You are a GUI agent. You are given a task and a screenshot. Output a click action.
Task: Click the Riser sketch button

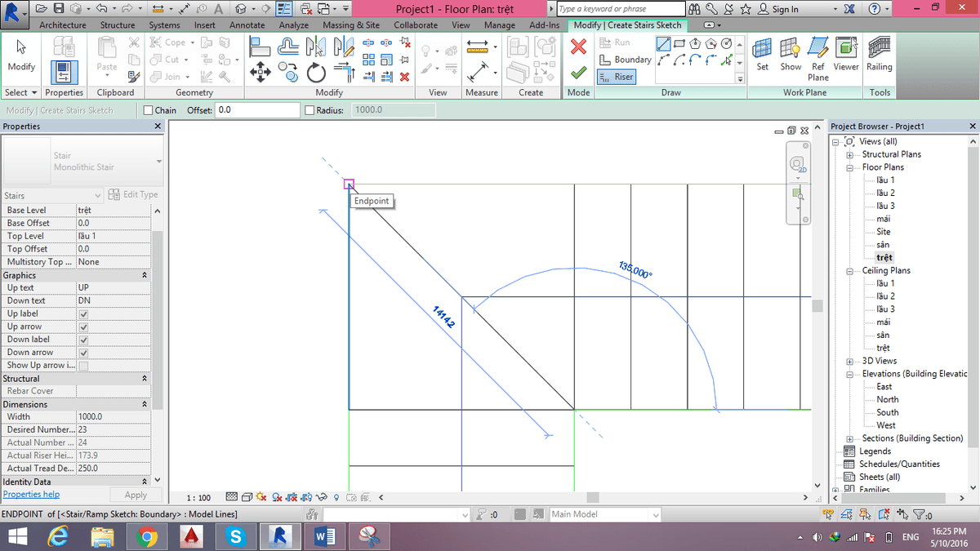[616, 77]
